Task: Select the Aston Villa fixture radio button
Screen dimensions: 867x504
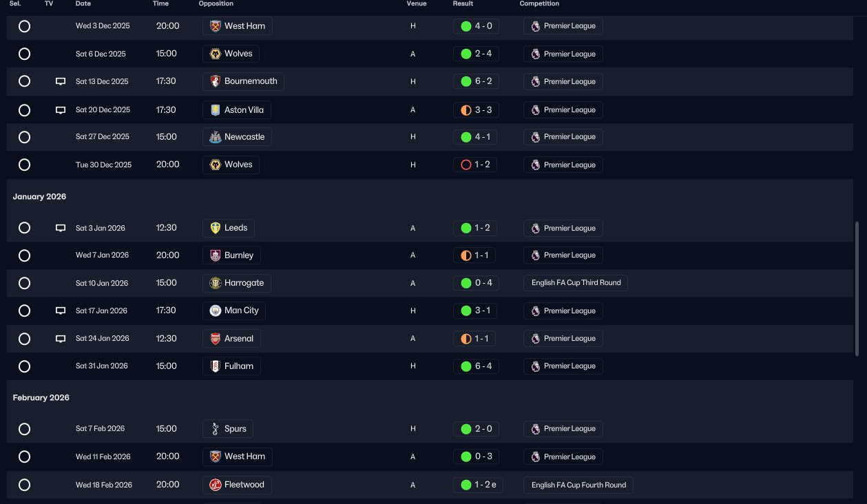Action: 24,110
